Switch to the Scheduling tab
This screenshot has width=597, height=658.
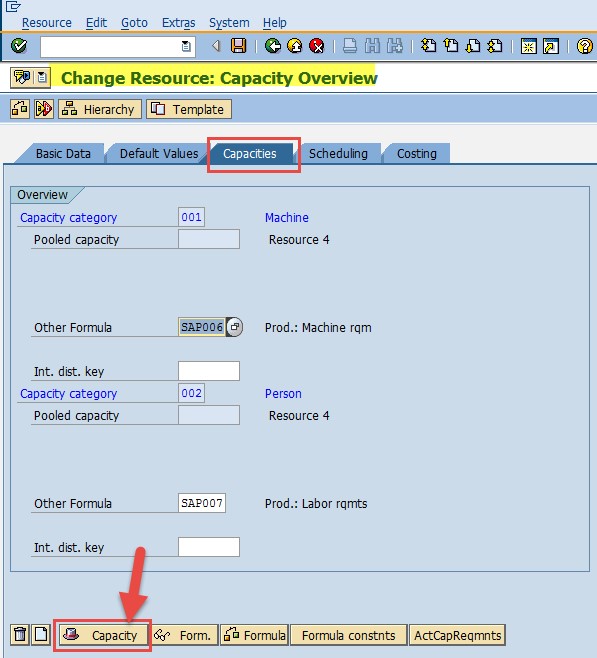coord(338,154)
